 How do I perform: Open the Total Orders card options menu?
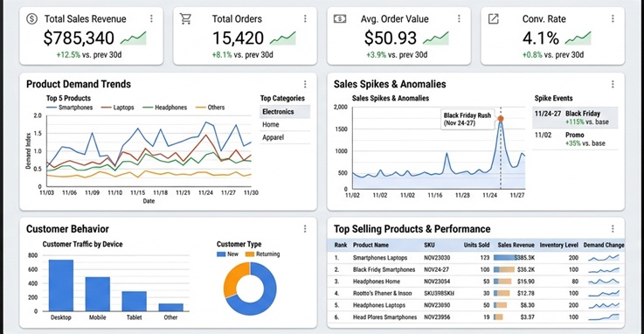click(305, 18)
